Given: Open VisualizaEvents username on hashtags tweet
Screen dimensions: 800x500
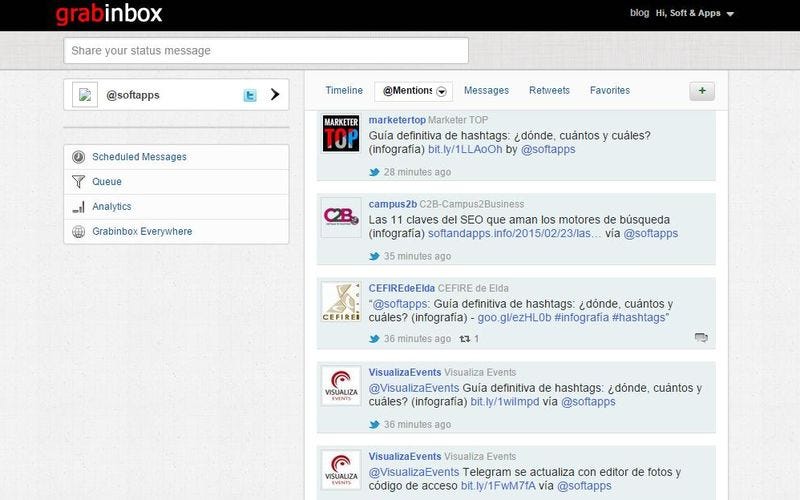Looking at the screenshot, I should click(x=405, y=372).
